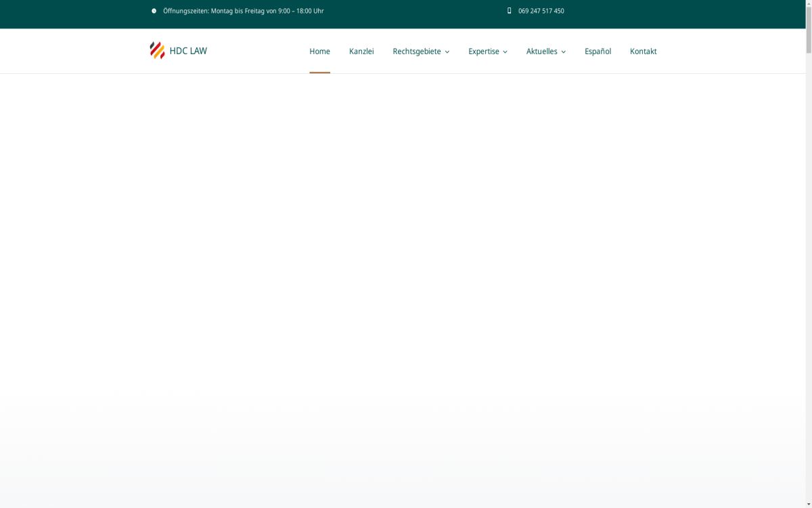Viewport: 812px width, 508px height.
Task: Click the phone number 069 247 517 450
Action: [x=541, y=11]
